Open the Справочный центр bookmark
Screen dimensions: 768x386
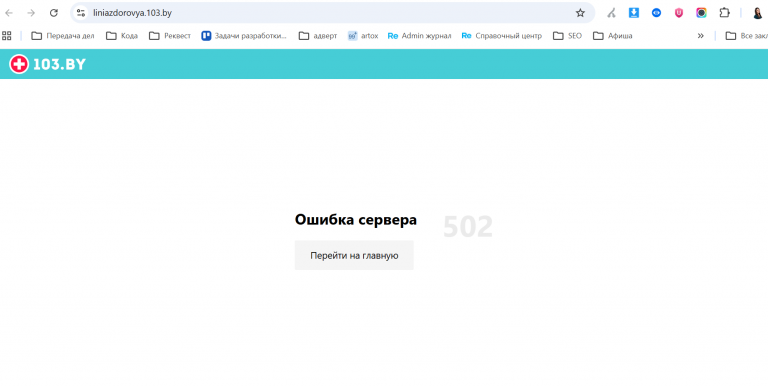coord(502,36)
